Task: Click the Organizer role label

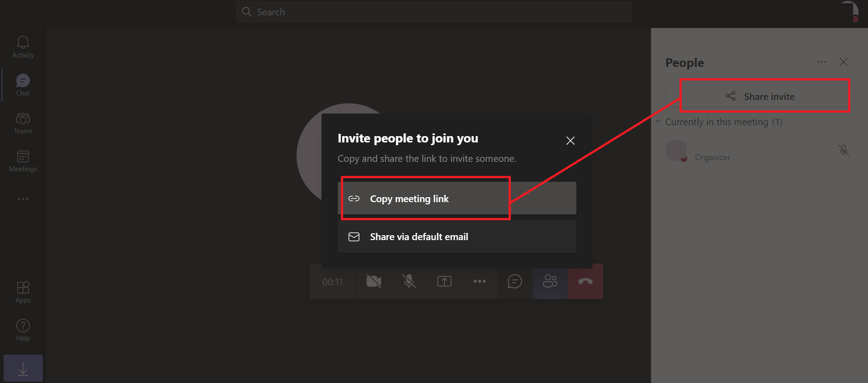Action: click(712, 157)
